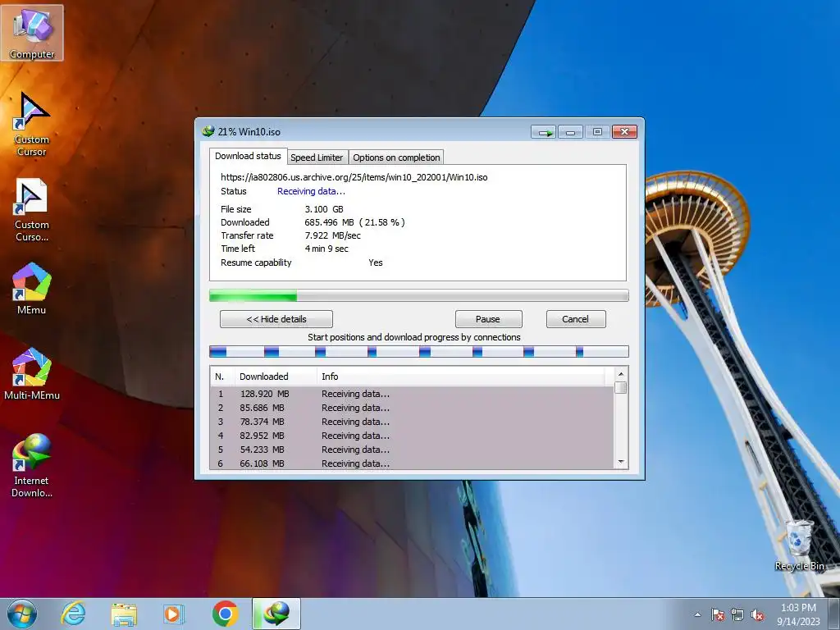
Task: Click the downloaded value 685.496 MB
Action: pos(330,222)
